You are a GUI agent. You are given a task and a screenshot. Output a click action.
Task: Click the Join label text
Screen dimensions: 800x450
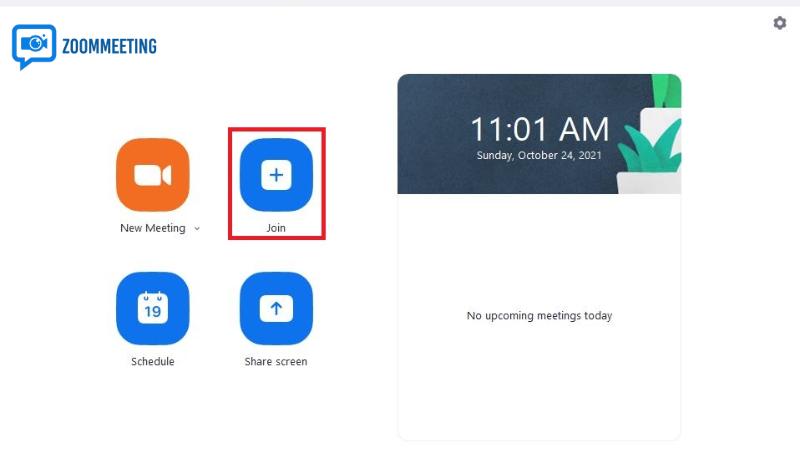tap(276, 228)
